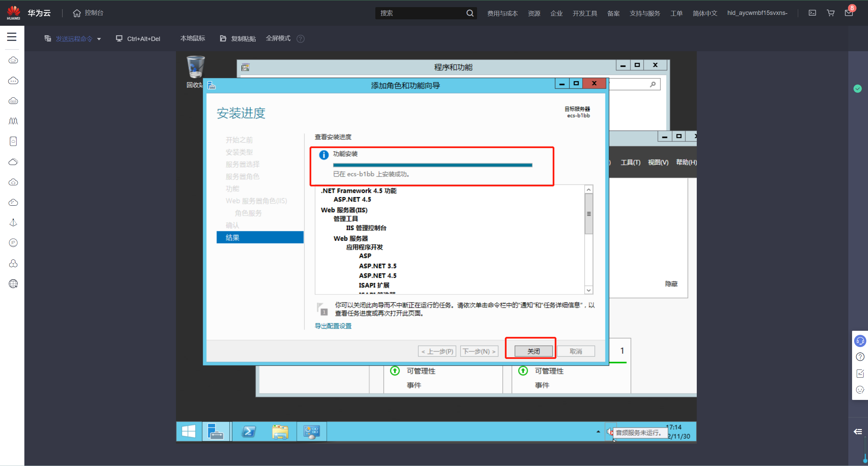Click 上一步(P) button
868x466 pixels.
pyautogui.click(x=437, y=351)
